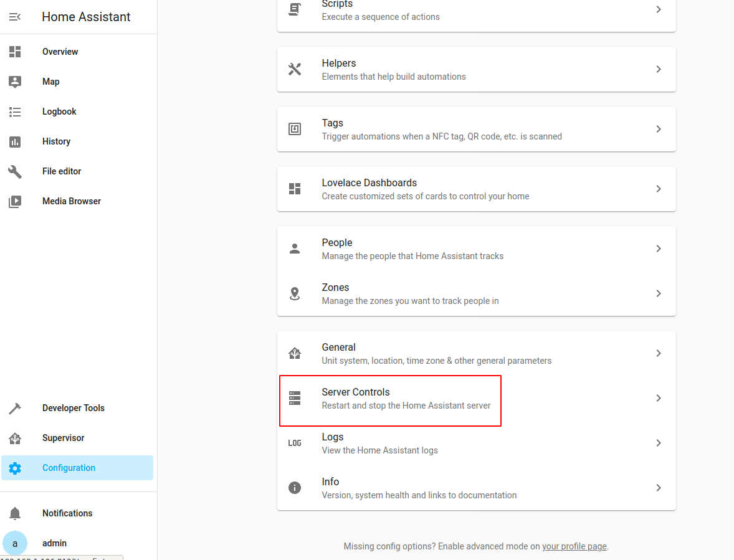Image resolution: width=734 pixels, height=560 pixels.
Task: Expand Helpers with its chevron arrow
Action: coord(659,69)
